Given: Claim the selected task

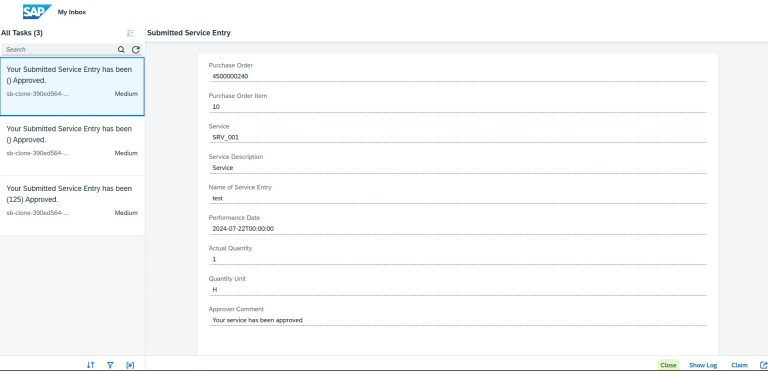Looking at the screenshot, I should click(x=739, y=365).
